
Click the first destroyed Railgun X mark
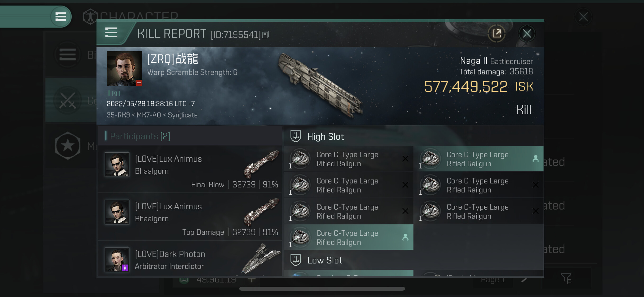tap(405, 159)
